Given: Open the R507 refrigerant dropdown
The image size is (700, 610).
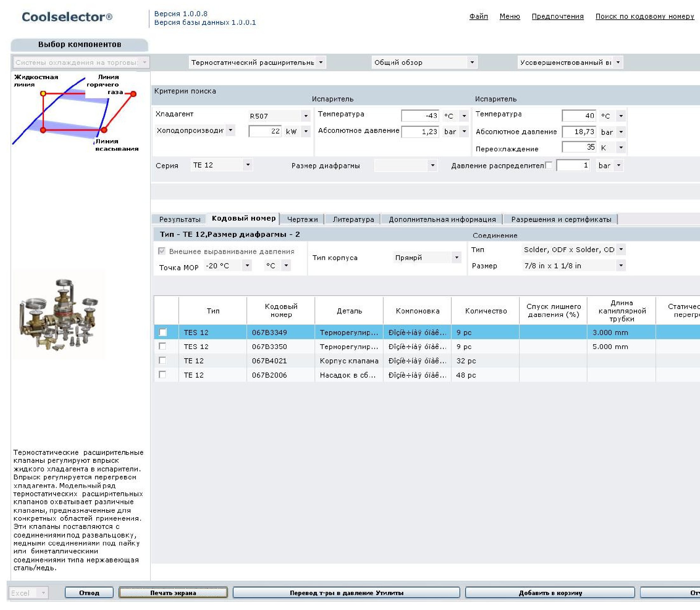Looking at the screenshot, I should tap(306, 116).
